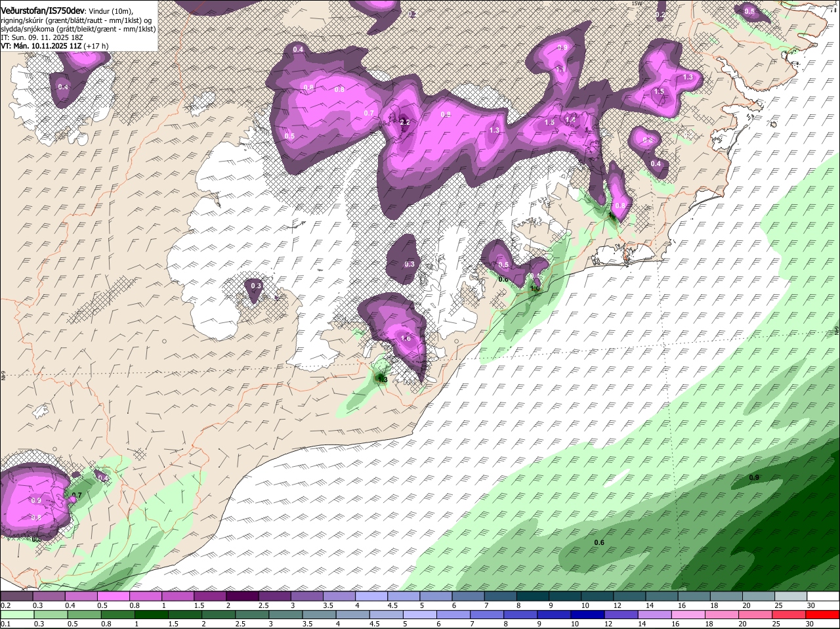Screen dimensions: 840x629
Task: Select the bright pink snow swatch between 0.5 and 0.8
Action: (x=114, y=596)
